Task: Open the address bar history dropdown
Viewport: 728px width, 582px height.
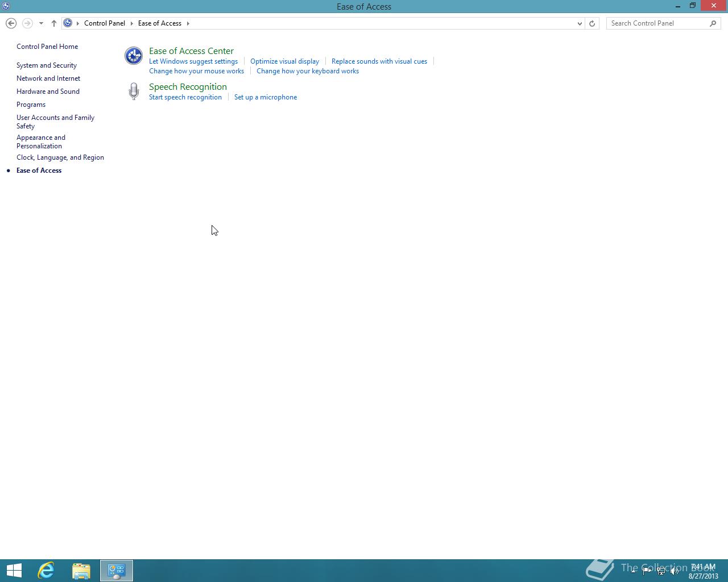Action: [580, 23]
